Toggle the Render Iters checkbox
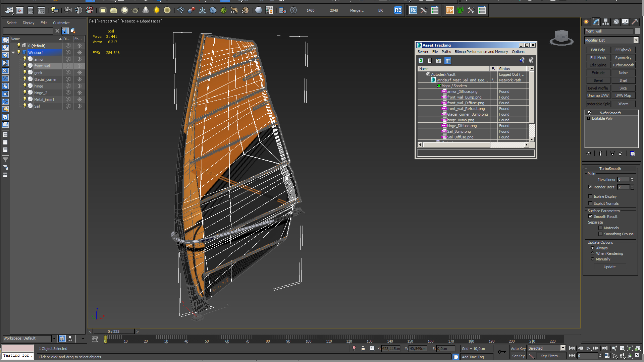Viewport: 644px width, 362px height. [590, 187]
